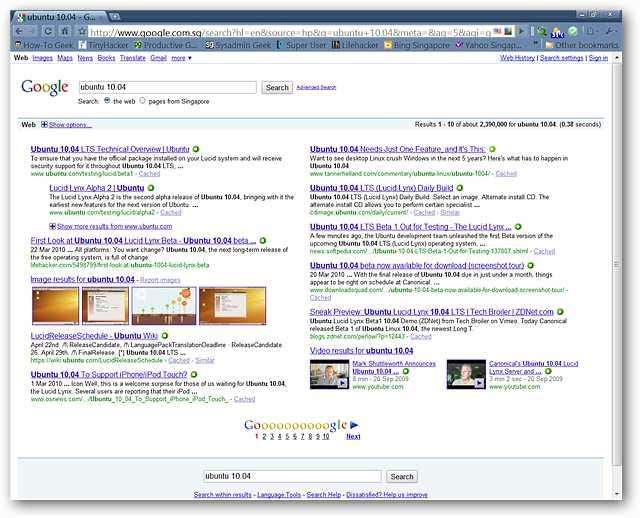Select "pages from Singapore" radio button
Screen dimensions: 640x518
(x=142, y=100)
